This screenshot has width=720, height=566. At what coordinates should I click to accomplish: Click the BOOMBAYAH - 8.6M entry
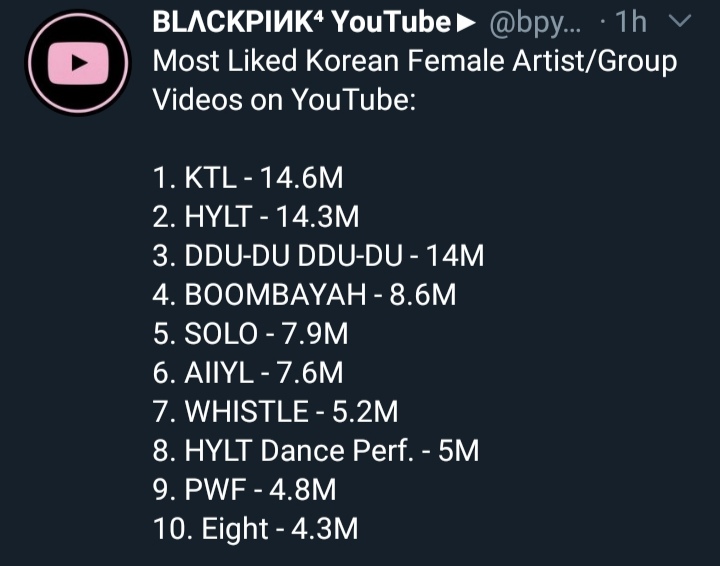[305, 295]
